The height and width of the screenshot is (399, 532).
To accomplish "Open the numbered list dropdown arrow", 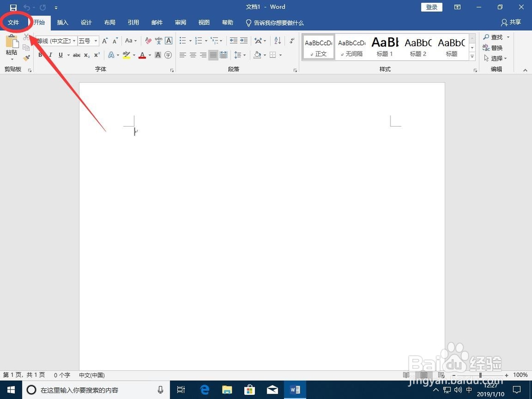I will [206, 41].
